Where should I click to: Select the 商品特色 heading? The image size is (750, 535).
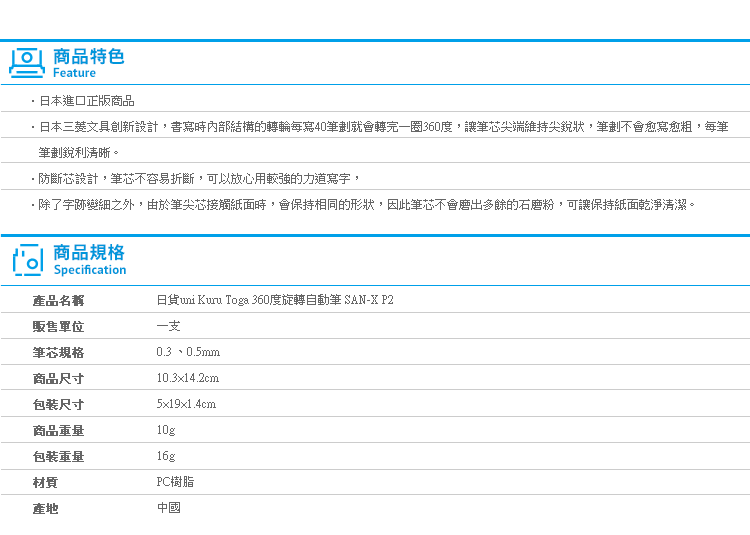(x=88, y=56)
